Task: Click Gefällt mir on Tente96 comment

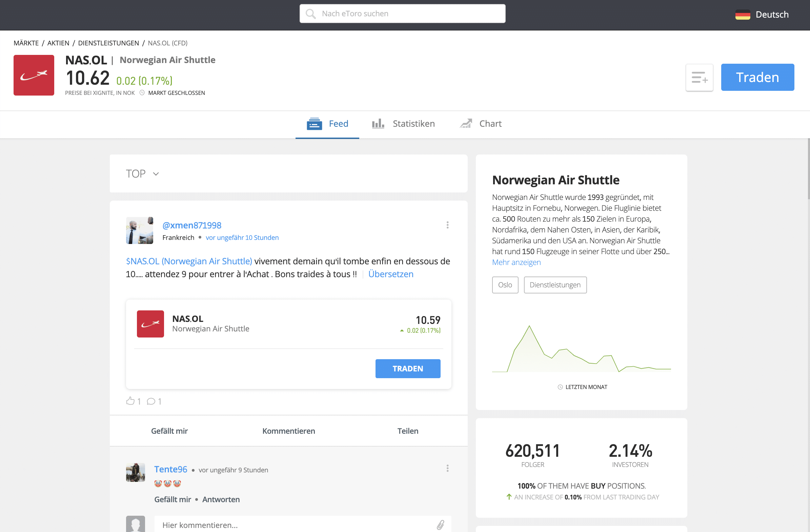Action: pyautogui.click(x=173, y=499)
